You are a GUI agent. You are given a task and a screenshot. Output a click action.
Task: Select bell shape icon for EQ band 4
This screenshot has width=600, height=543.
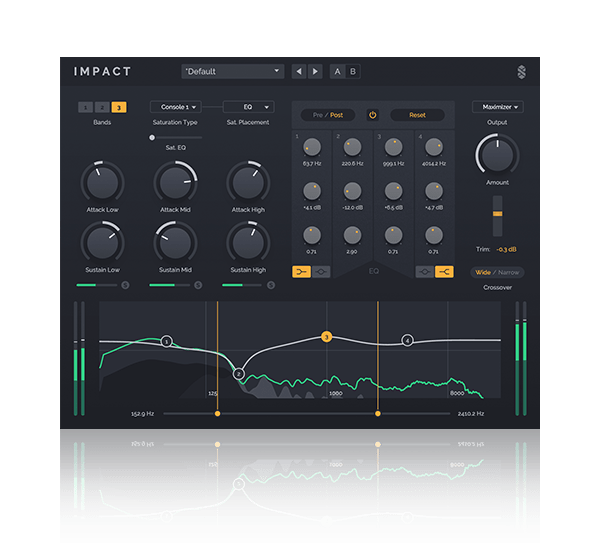(x=425, y=272)
